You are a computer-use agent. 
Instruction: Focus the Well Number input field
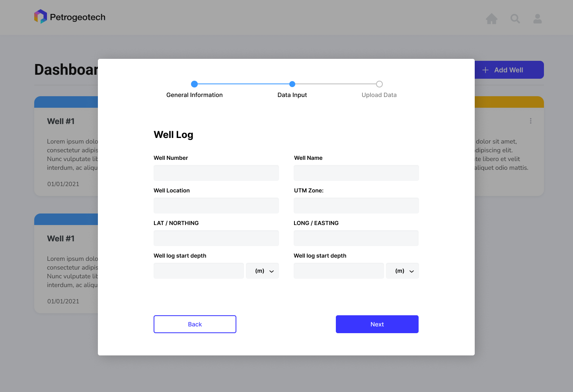point(216,173)
